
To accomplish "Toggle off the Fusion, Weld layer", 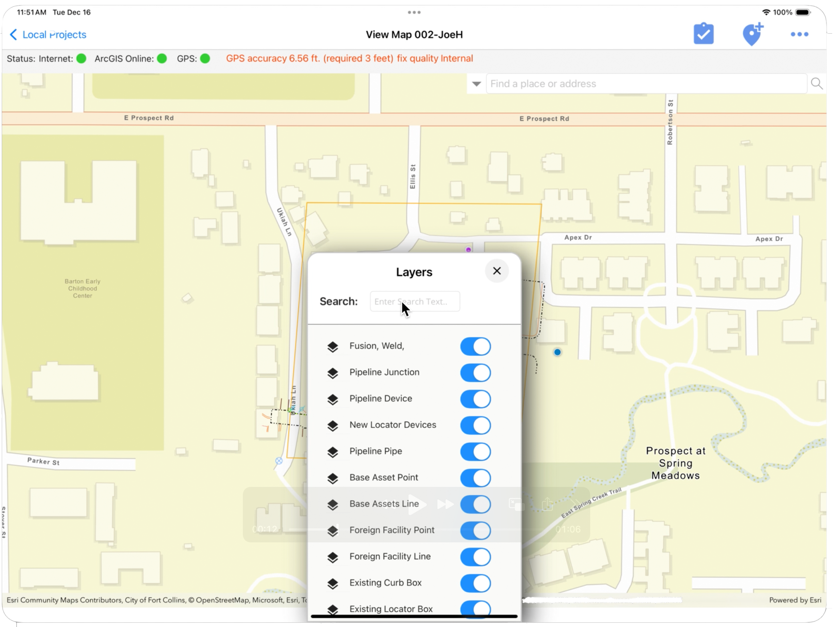I will tap(475, 347).
